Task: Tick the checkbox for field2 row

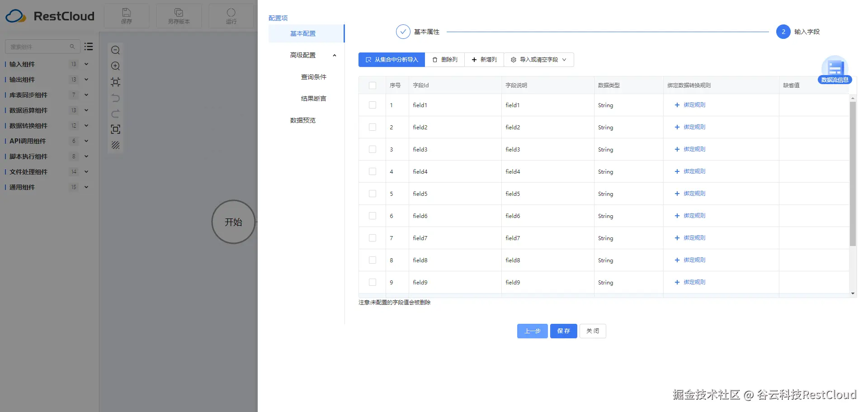Action: click(x=373, y=127)
